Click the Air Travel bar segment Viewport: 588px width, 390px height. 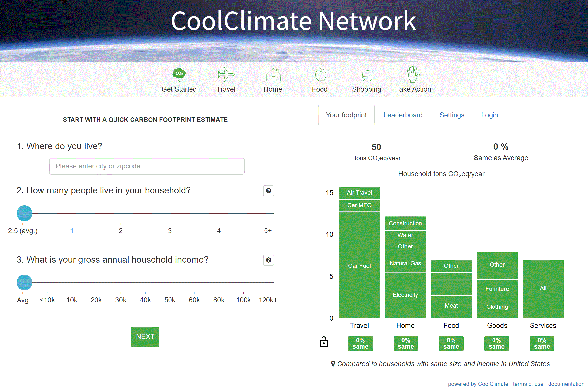360,193
